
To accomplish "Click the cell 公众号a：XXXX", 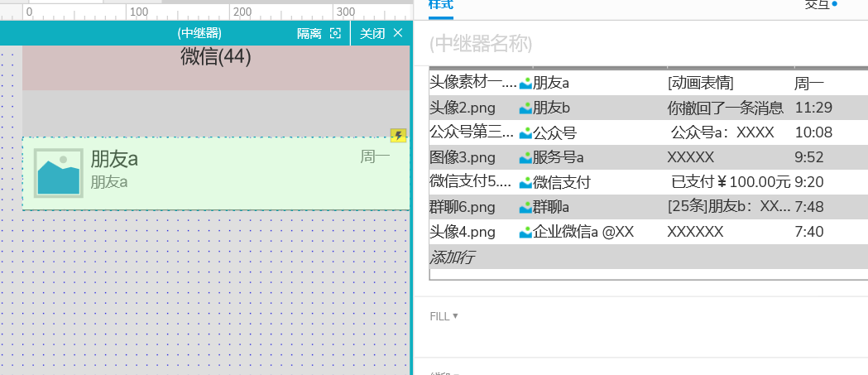I will (x=722, y=132).
